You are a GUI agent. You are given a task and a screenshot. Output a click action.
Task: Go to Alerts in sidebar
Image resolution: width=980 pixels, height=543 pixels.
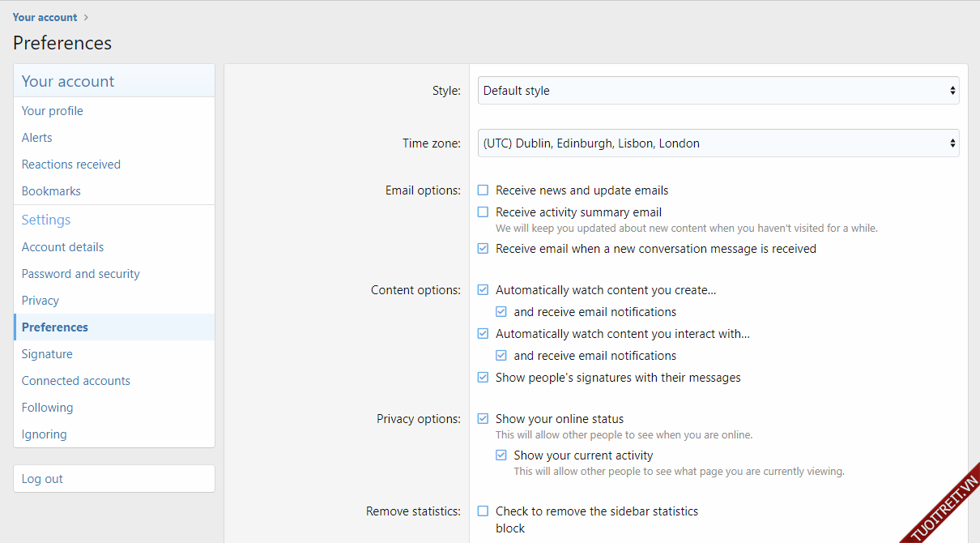pyautogui.click(x=37, y=138)
